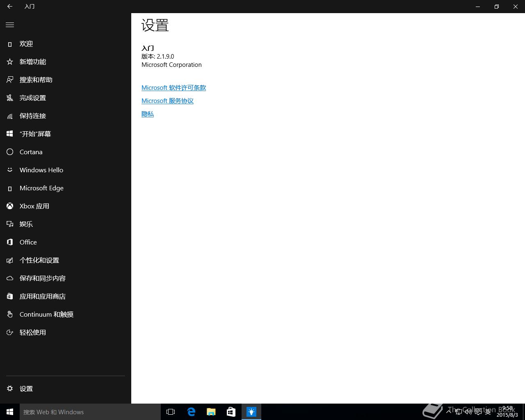The width and height of the screenshot is (525, 420).
Task: Click the cloud icon for 保存和同步内容
Action: tap(10, 278)
